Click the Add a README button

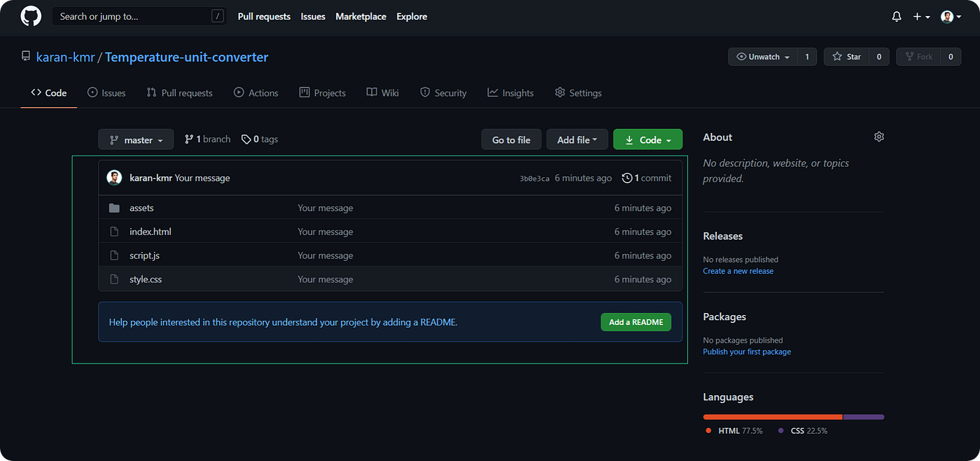pyautogui.click(x=636, y=322)
